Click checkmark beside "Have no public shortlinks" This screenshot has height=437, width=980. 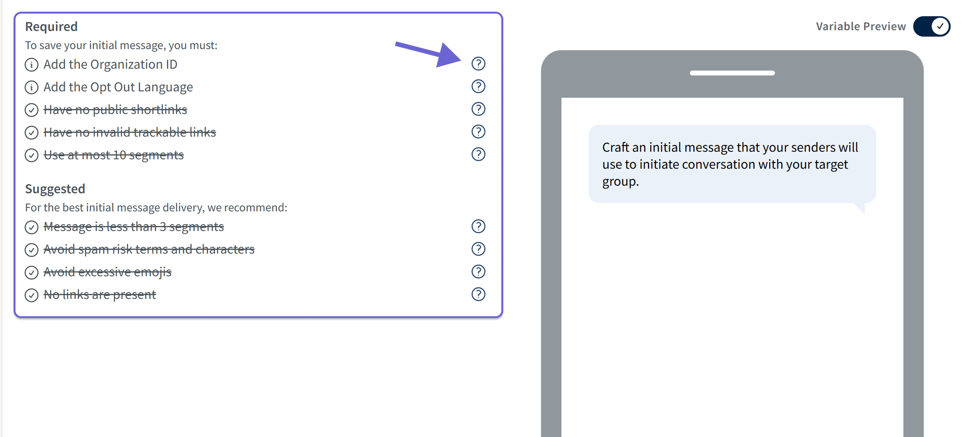point(31,110)
